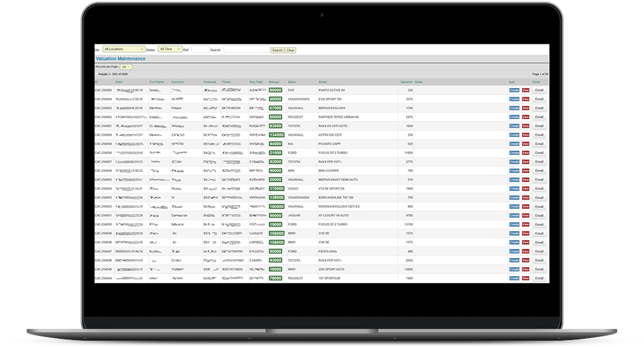644x347 pixels.
Task: Click into the Ref input field
Action: [199, 50]
